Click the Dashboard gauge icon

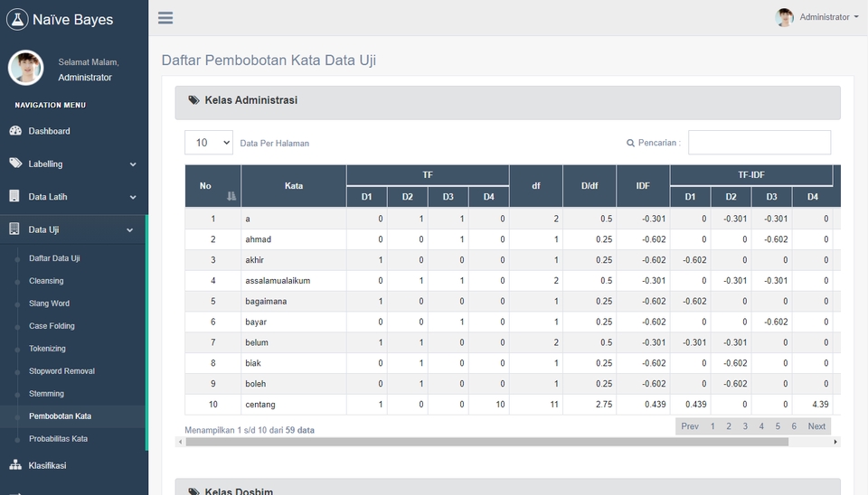point(15,131)
